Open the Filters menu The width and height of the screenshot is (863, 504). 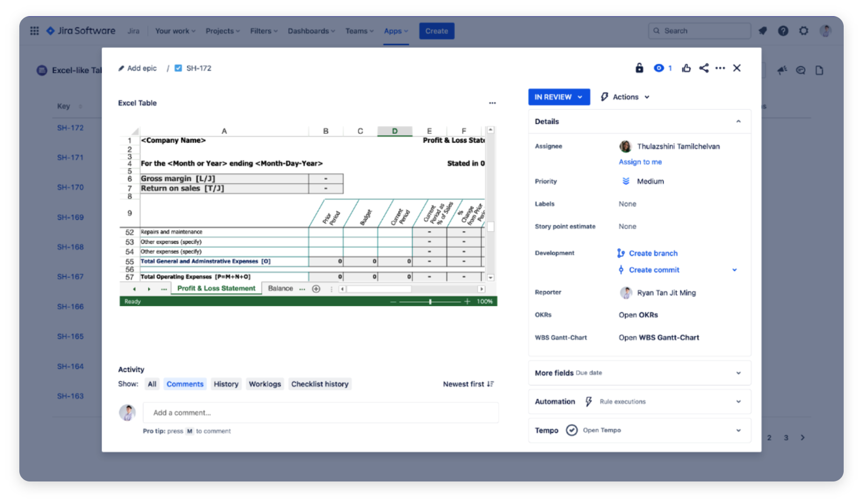264,31
